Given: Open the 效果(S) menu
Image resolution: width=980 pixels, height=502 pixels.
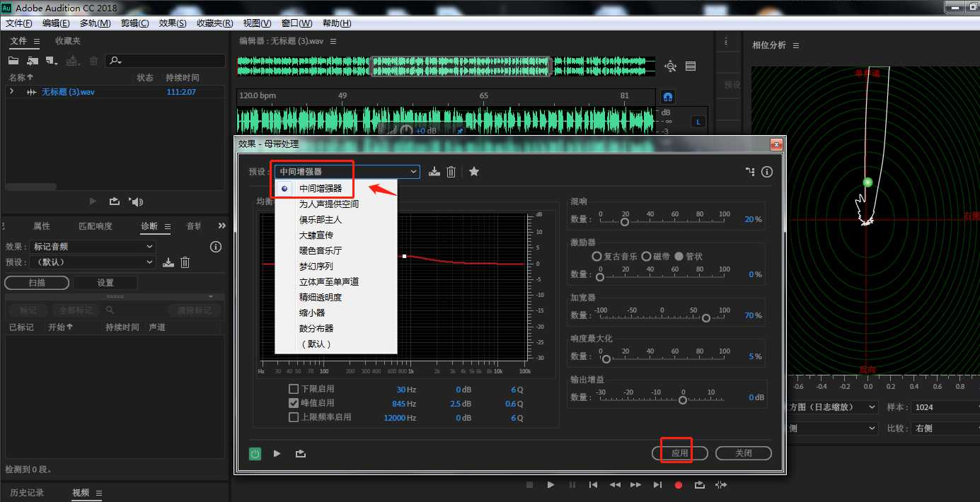Looking at the screenshot, I should coord(171,23).
